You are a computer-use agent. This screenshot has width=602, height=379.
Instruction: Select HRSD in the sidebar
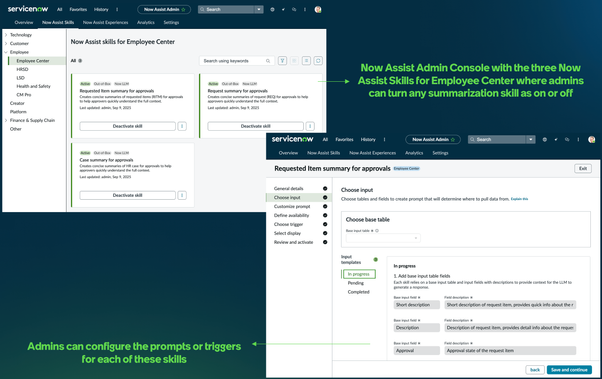[22, 69]
